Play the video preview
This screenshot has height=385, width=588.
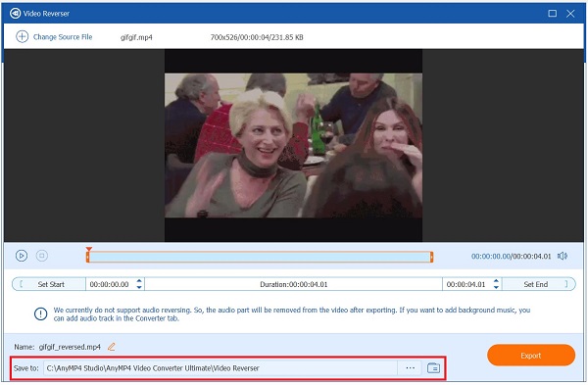point(22,256)
